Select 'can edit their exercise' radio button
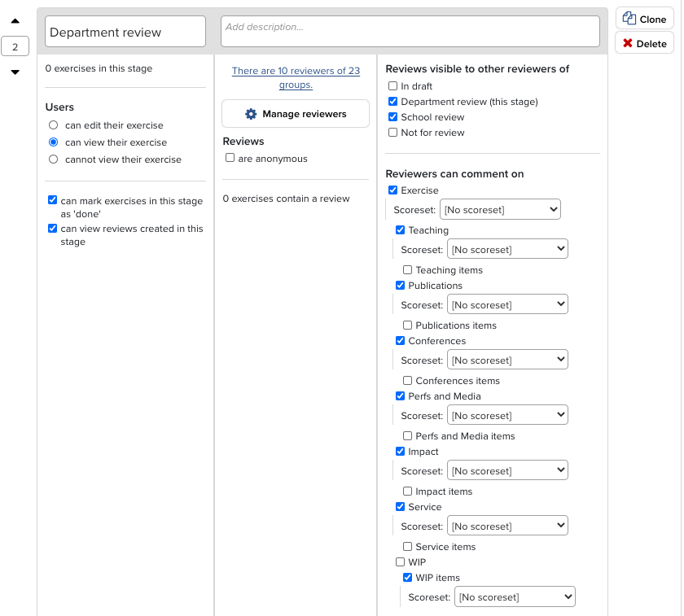684x616 pixels. tap(54, 125)
